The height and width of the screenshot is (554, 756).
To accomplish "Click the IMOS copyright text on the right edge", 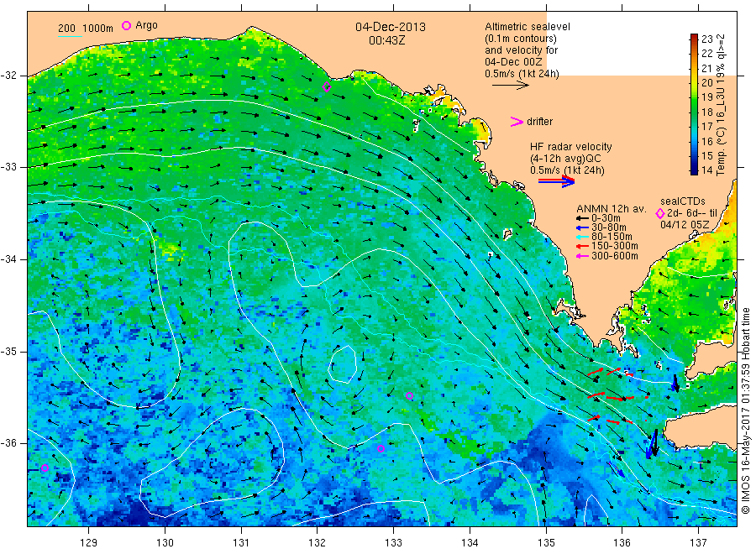I will (x=746, y=410).
